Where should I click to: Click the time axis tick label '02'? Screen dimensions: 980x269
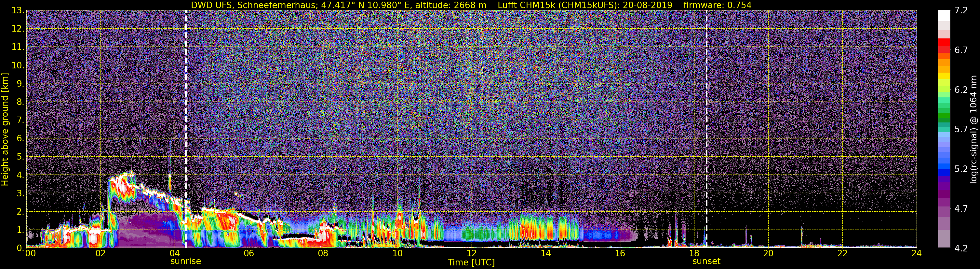pos(100,254)
